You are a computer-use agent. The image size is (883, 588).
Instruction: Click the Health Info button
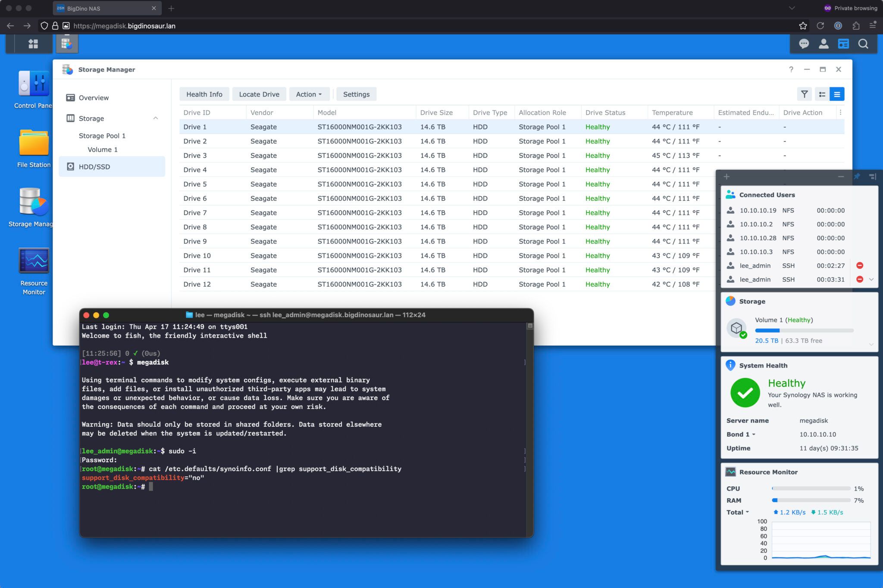point(204,94)
